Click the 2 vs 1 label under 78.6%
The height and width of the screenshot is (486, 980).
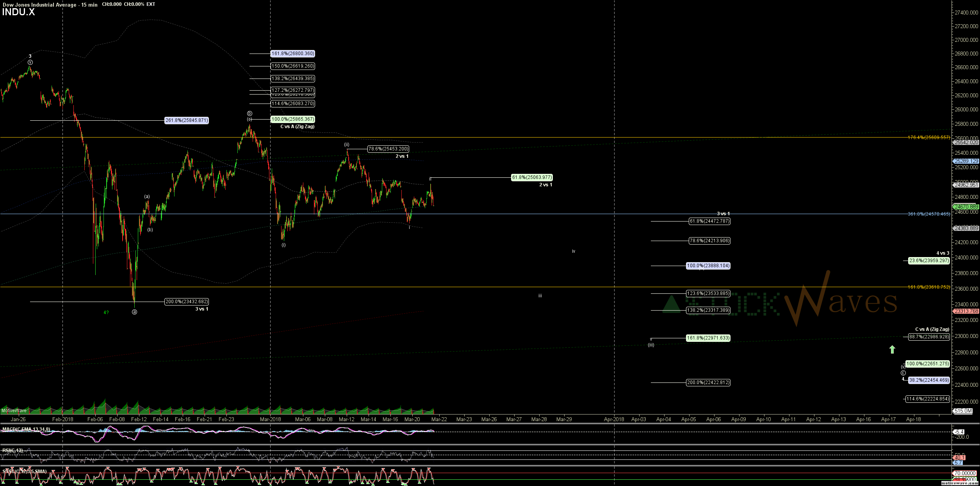pos(402,156)
